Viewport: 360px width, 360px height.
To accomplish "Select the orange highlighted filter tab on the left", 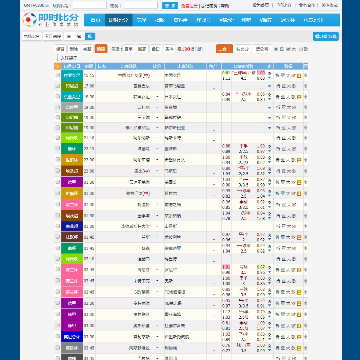I will tap(101, 49).
